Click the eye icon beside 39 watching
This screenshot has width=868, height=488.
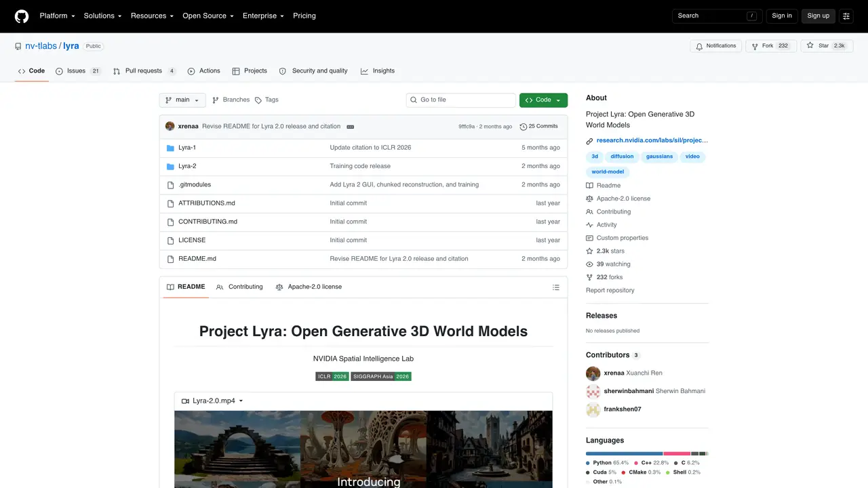pos(590,264)
